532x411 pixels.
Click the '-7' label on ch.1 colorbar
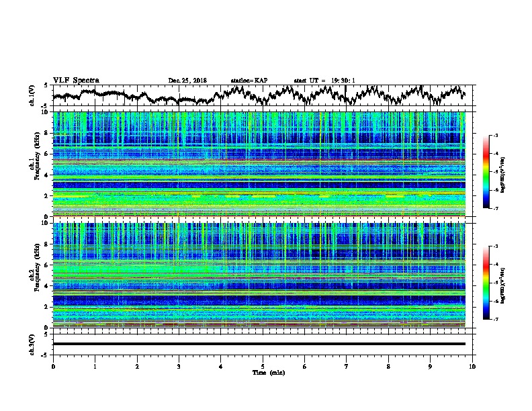click(495, 208)
